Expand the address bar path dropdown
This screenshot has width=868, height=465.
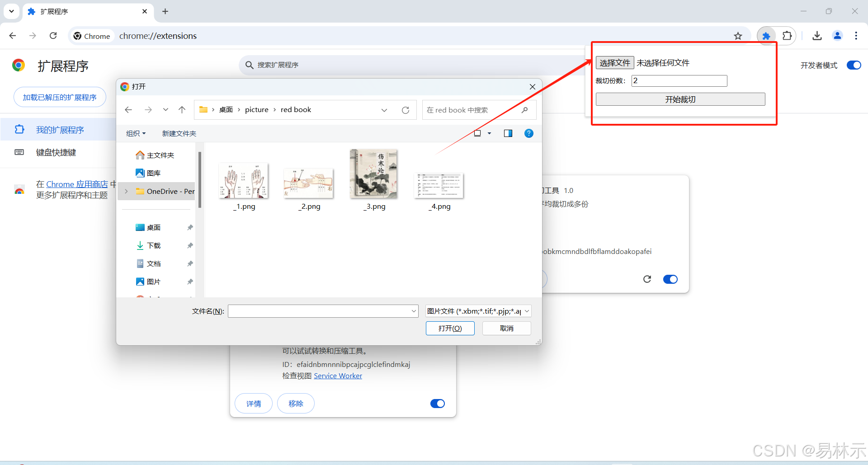click(x=384, y=110)
